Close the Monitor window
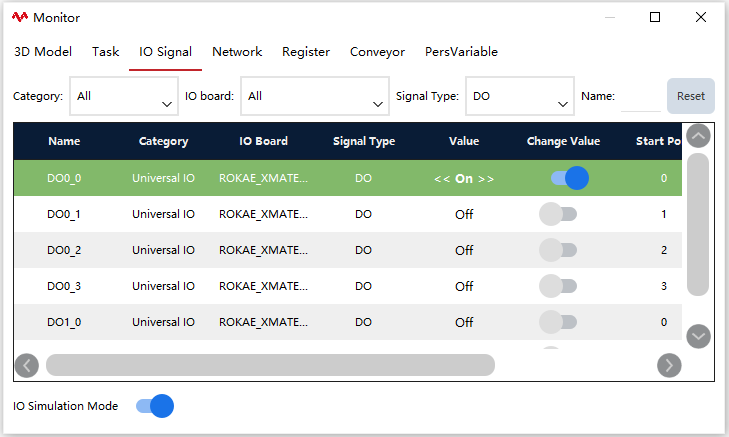Image resolution: width=729 pixels, height=437 pixels. (x=701, y=17)
